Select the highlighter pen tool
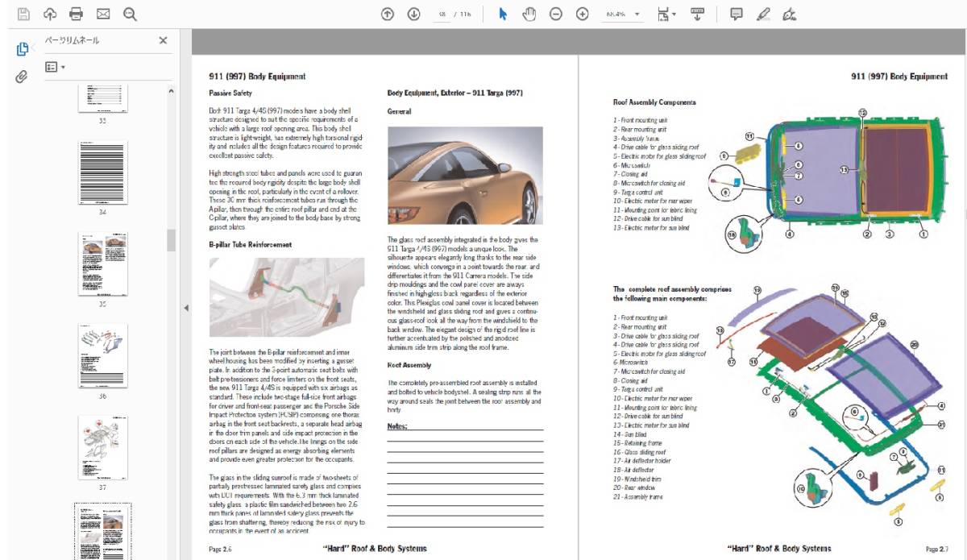 click(763, 14)
